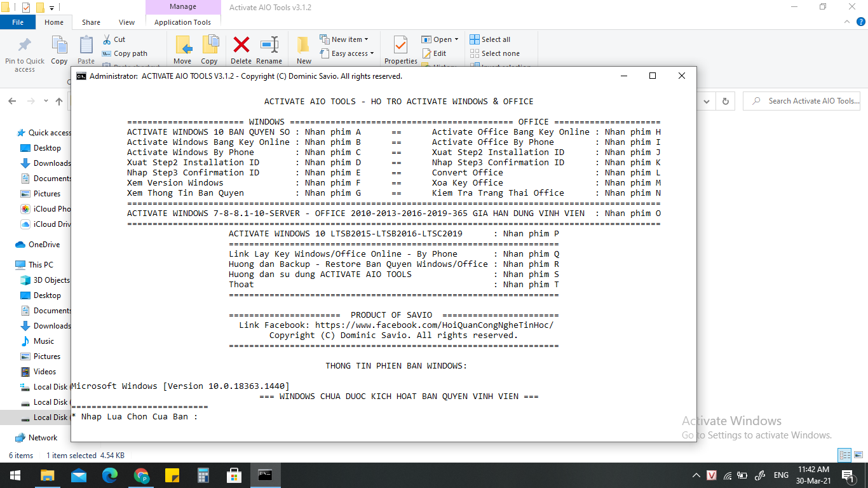Open Music folder in the sidebar
The image size is (868, 488).
click(x=37, y=341)
